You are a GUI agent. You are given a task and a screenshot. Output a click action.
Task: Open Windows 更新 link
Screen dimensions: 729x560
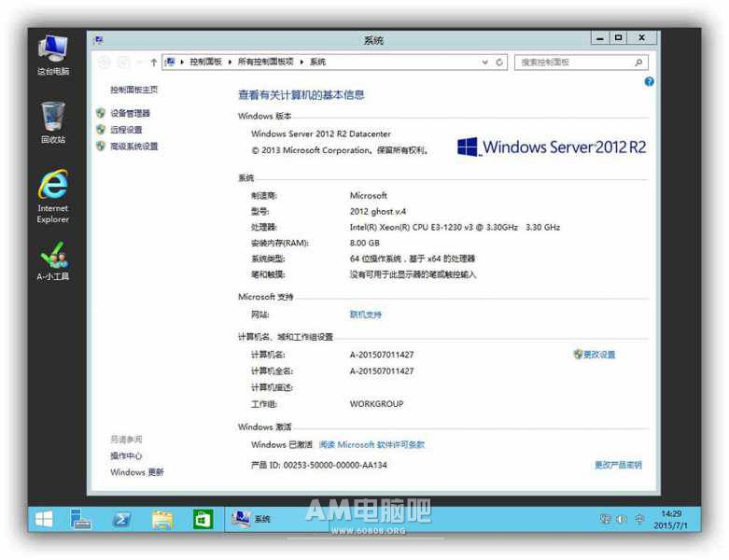[137, 472]
